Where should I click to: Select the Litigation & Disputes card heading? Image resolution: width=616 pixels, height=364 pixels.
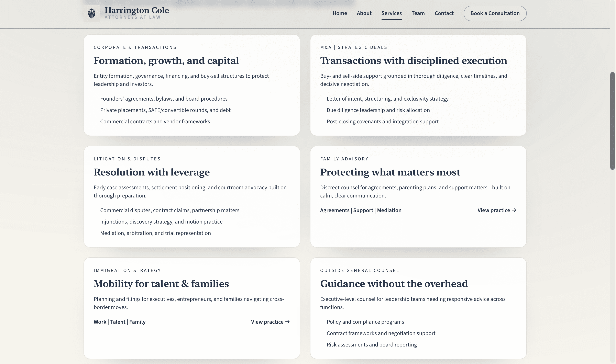(x=152, y=172)
